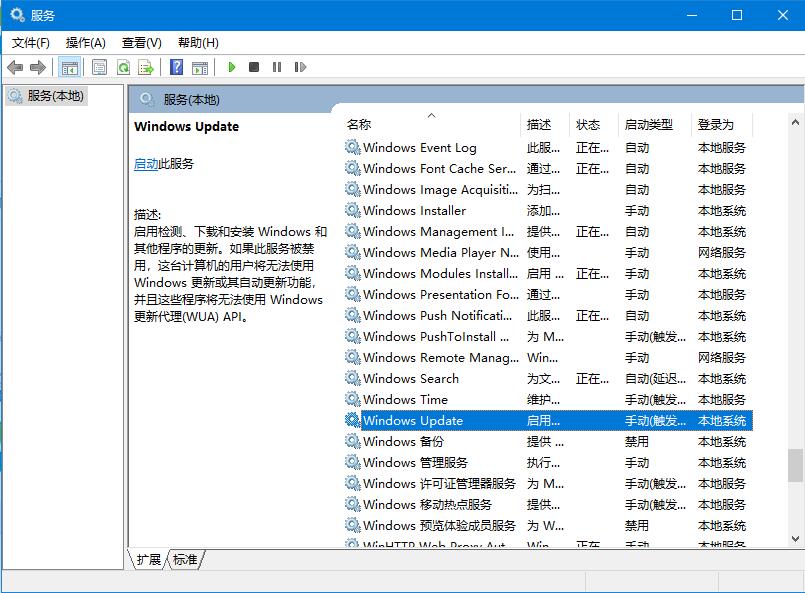
Task: Click the Pause Service icon
Action: coord(277,67)
